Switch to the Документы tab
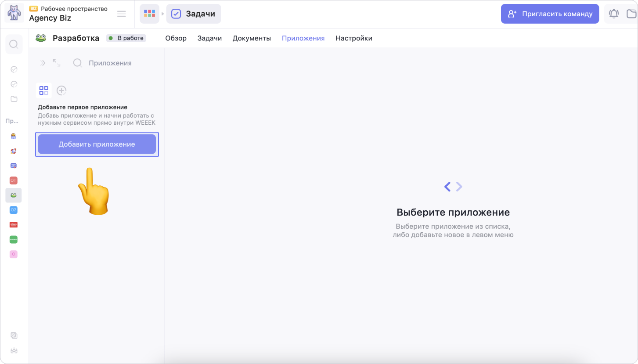638x364 pixels. [252, 38]
